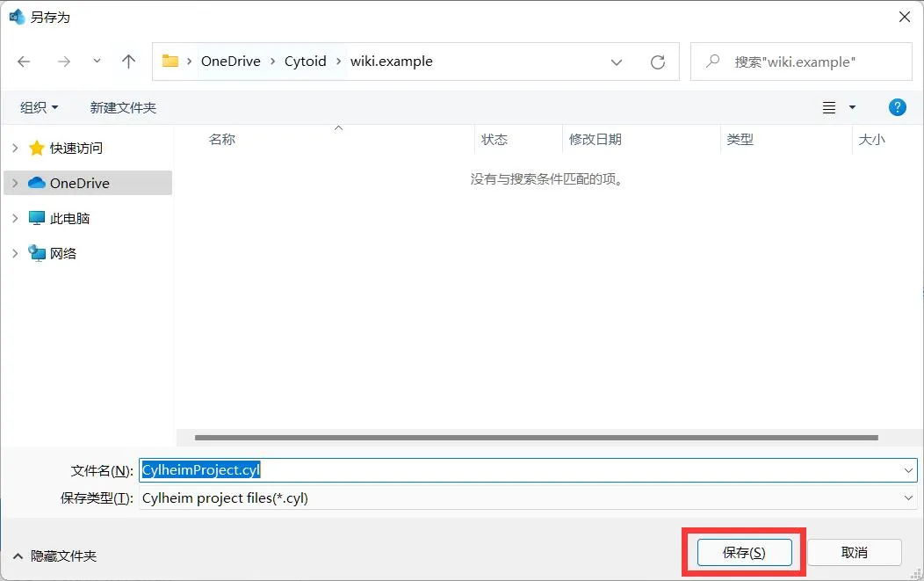Image resolution: width=924 pixels, height=581 pixels.
Task: Click the view layout icon
Action: tap(829, 107)
